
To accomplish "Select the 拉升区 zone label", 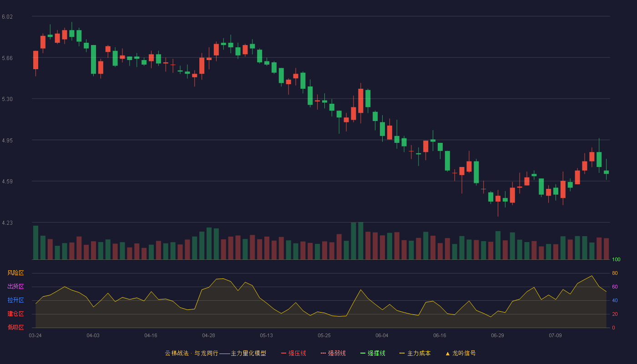I will (x=15, y=300).
